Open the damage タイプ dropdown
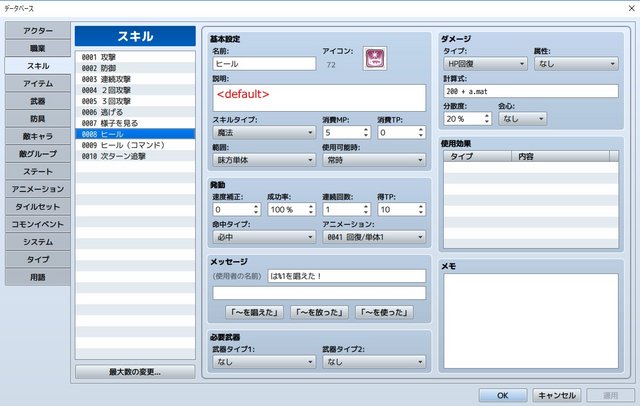The image size is (640, 406). tap(485, 64)
